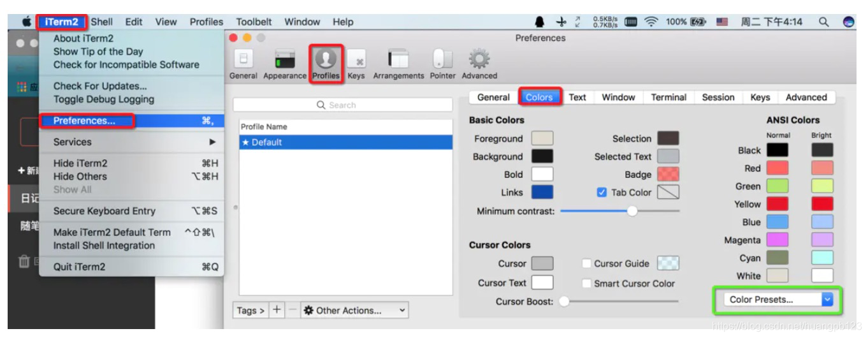Enable Smart Cursor Color checkbox

coord(586,283)
